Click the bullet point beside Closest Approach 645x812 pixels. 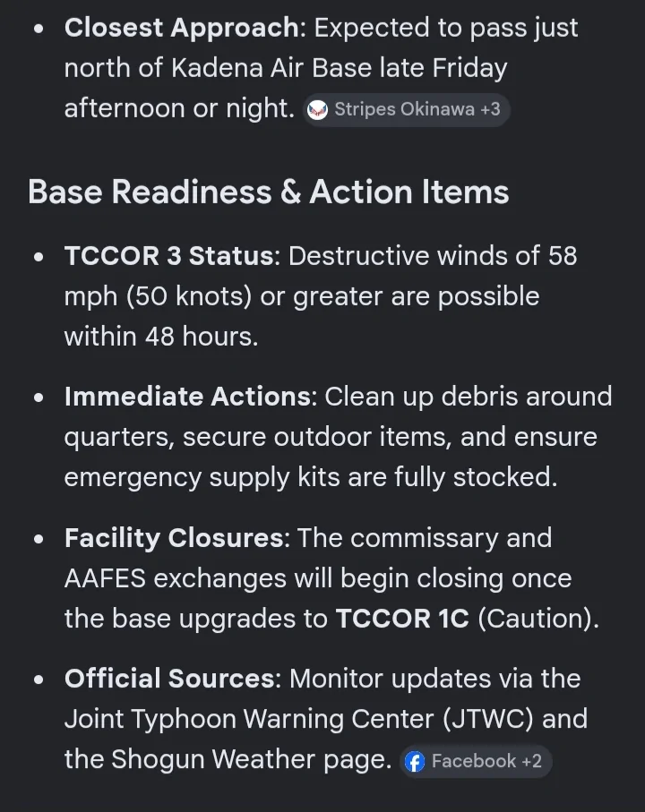point(39,29)
